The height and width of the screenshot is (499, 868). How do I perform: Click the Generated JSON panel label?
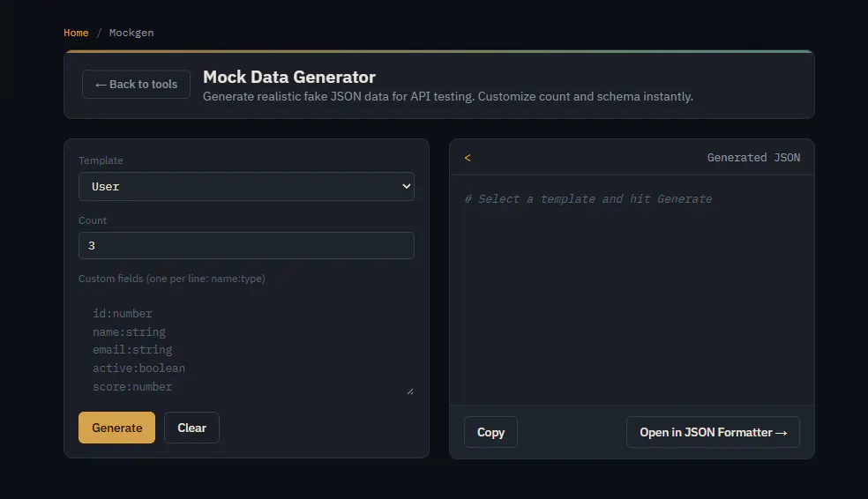point(753,158)
